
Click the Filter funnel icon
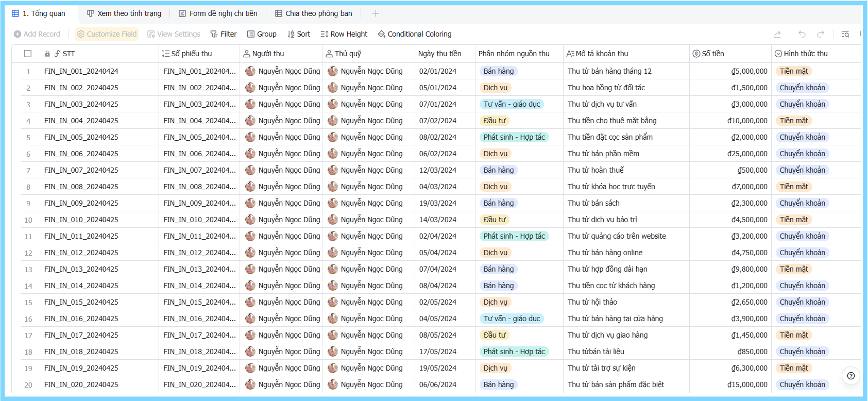[214, 34]
